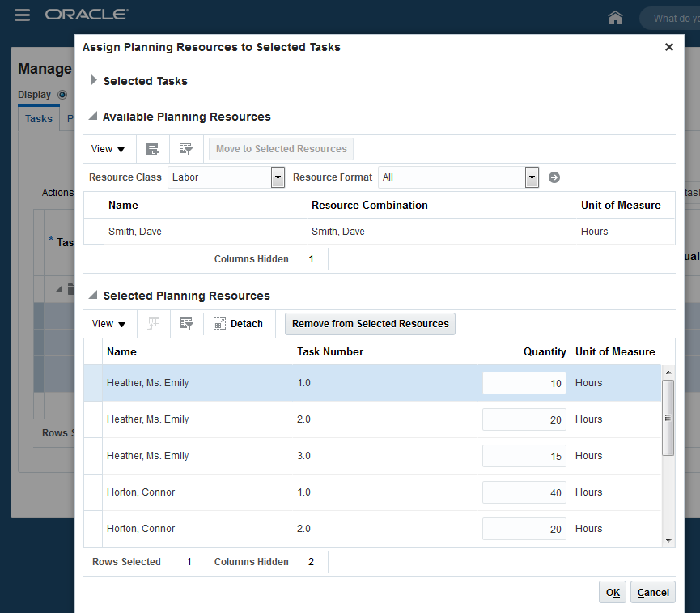
Task: Expand the Selected Tasks section
Action: tap(94, 81)
